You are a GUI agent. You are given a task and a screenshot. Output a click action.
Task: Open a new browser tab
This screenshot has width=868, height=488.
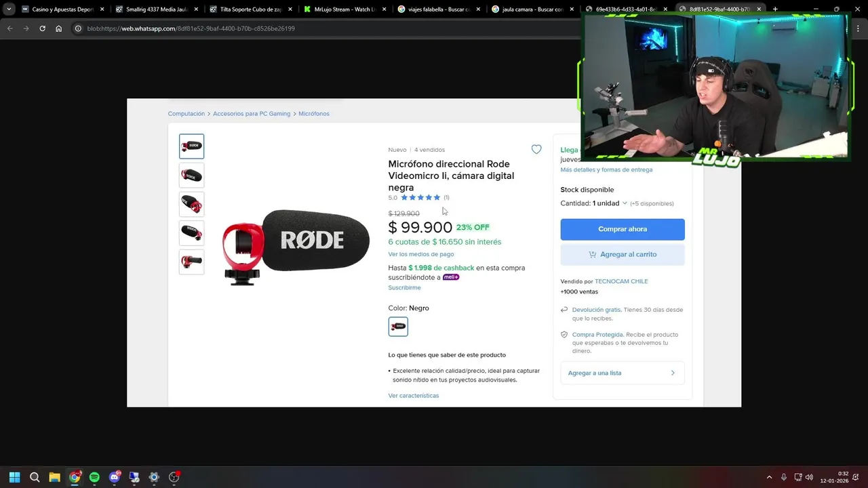(x=775, y=9)
